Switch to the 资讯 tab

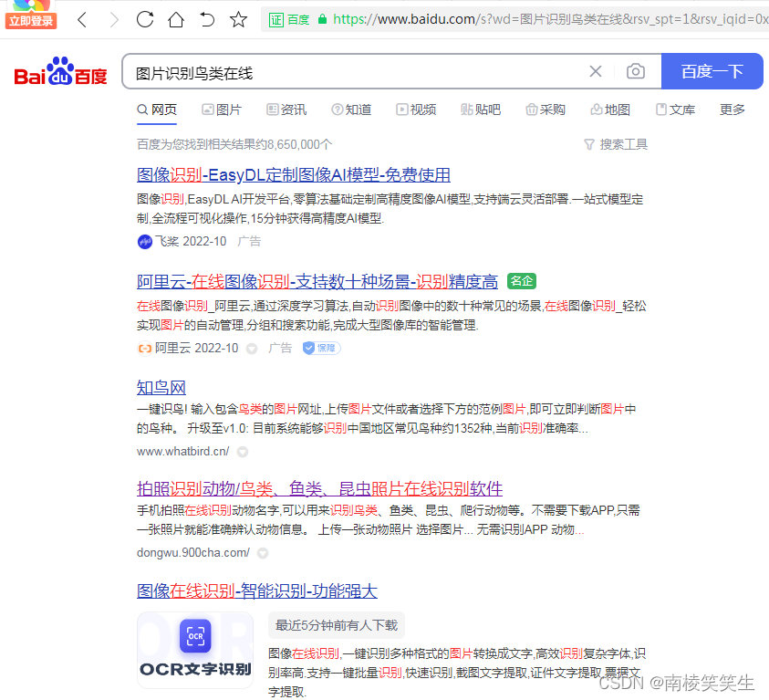tap(286, 110)
